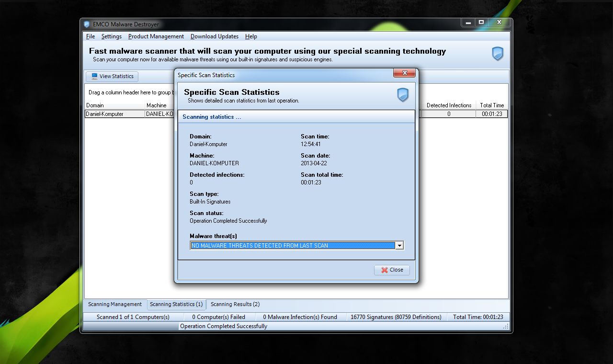Switch to the Scanning Management tab

tap(115, 304)
